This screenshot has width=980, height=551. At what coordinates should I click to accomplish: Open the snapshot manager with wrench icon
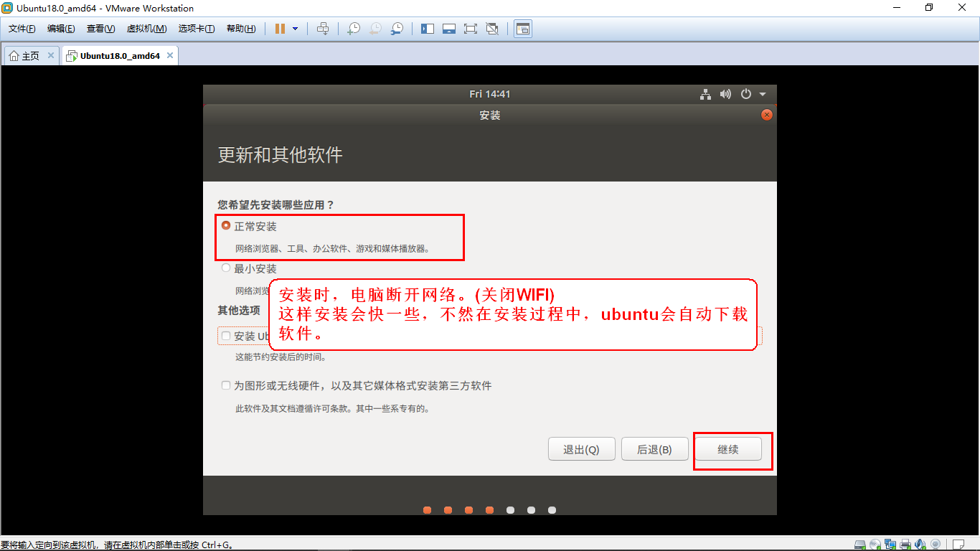point(397,29)
